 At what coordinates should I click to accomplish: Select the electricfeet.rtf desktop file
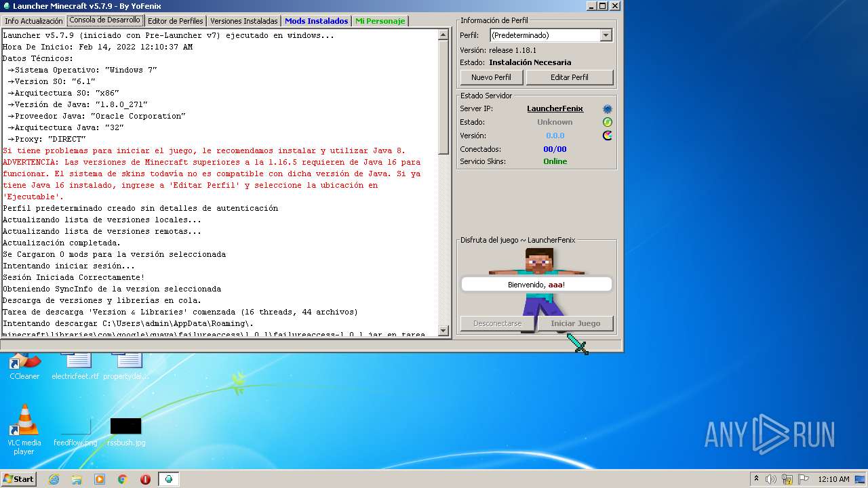point(75,366)
